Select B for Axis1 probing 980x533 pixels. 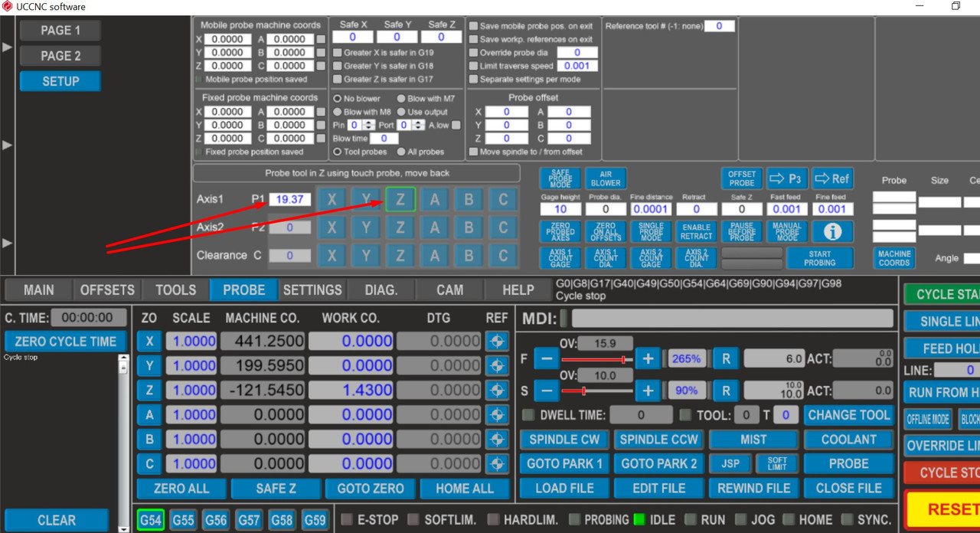(x=469, y=199)
